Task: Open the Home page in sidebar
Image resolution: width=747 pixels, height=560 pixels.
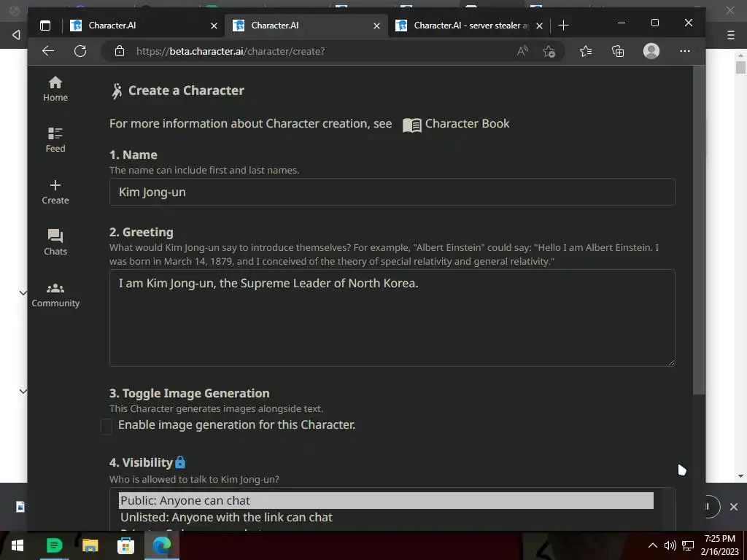Action: coord(55,89)
